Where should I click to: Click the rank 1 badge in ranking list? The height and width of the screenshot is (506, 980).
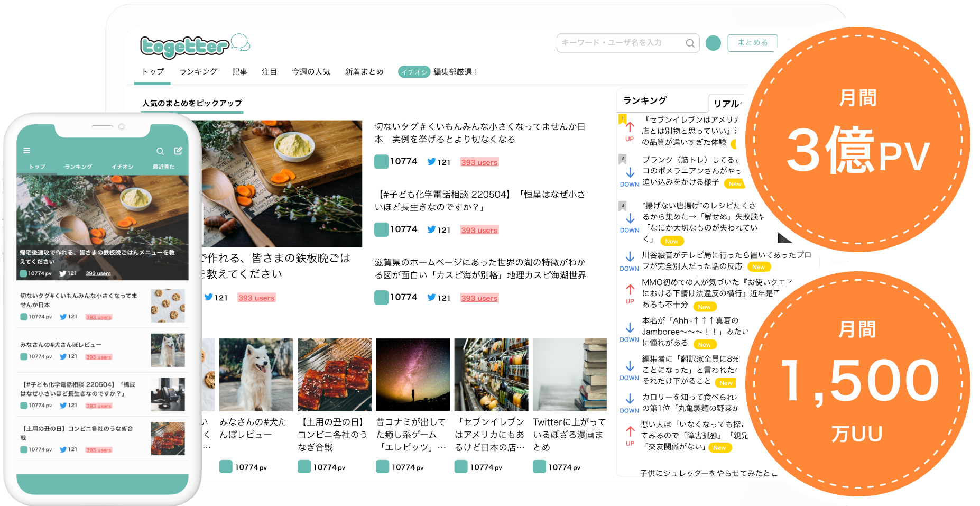click(x=623, y=119)
